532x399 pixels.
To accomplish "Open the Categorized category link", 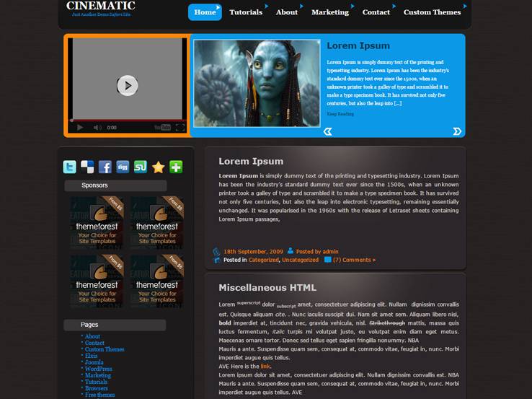I will click(x=264, y=260).
